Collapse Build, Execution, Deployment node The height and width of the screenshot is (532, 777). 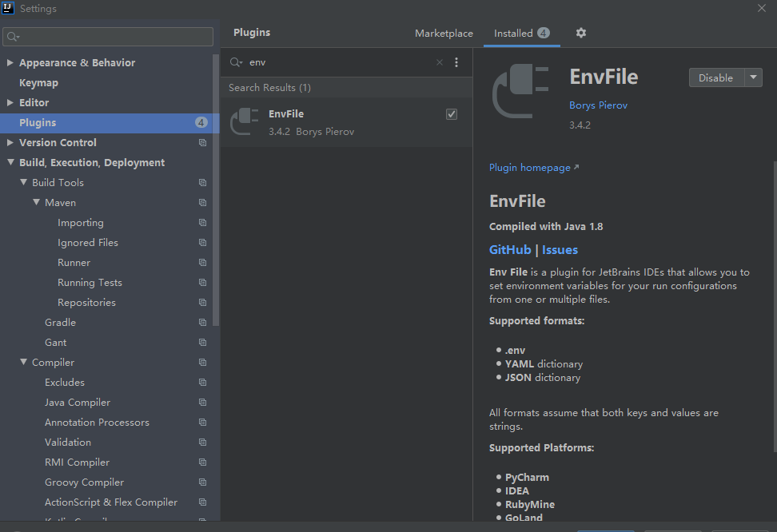(x=10, y=162)
